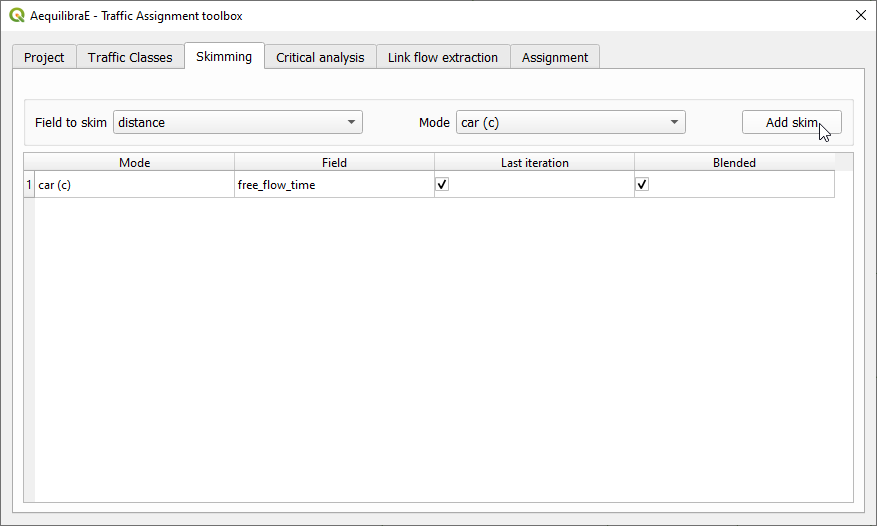
Task: Untick Blended checkbox for free_flow_time row
Action: (x=642, y=184)
